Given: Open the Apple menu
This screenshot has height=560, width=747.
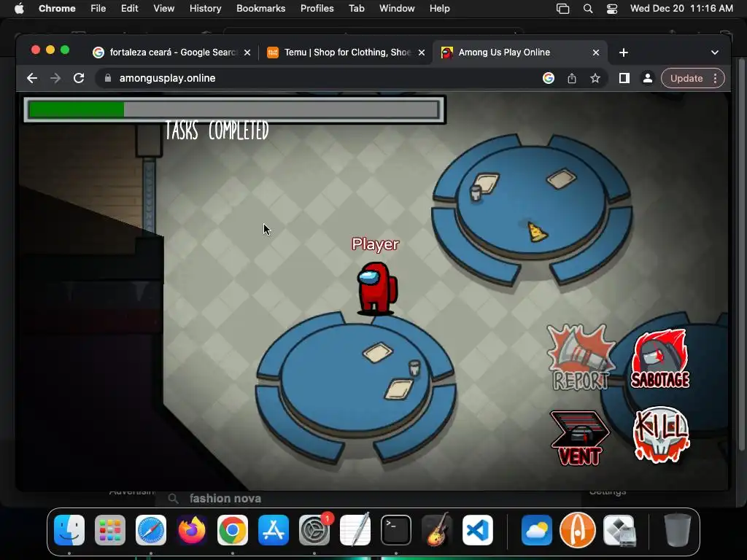Looking at the screenshot, I should [19, 8].
